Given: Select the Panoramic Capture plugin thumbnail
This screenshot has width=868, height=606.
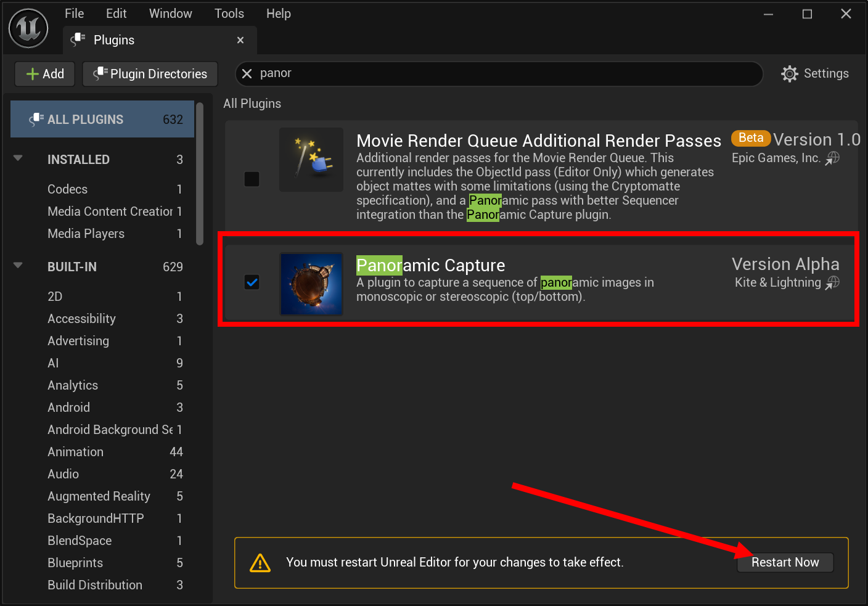Looking at the screenshot, I should [311, 284].
